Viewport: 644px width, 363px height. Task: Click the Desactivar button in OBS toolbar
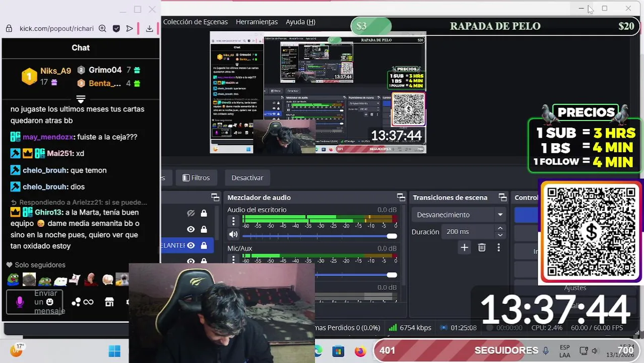tap(247, 177)
